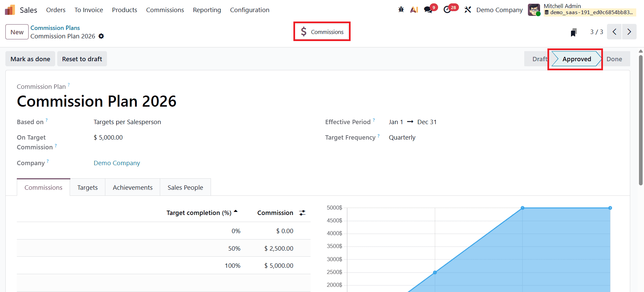Click the $ 0.00 commission cell

(x=285, y=231)
